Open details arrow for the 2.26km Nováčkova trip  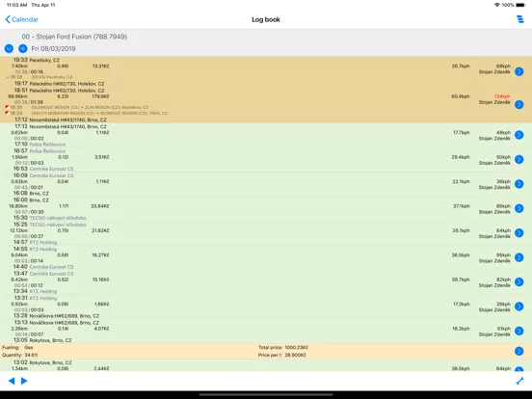point(519,331)
